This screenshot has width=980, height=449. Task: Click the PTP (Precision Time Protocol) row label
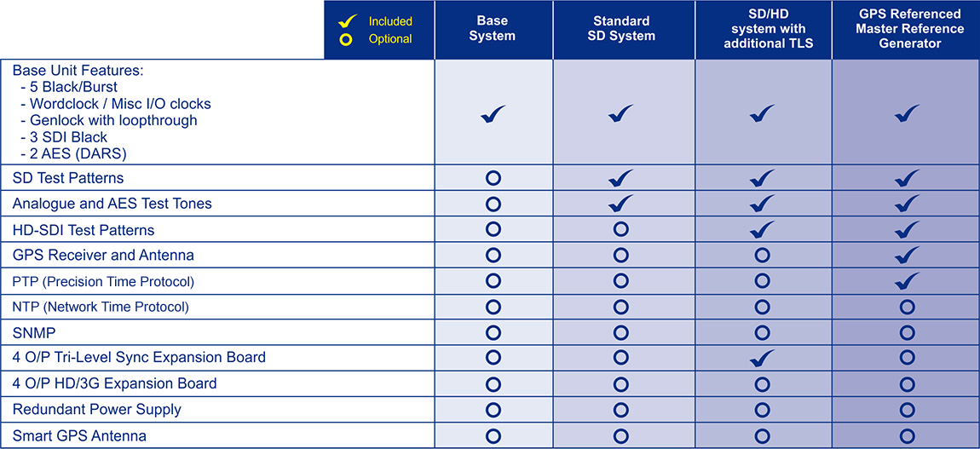(x=103, y=282)
